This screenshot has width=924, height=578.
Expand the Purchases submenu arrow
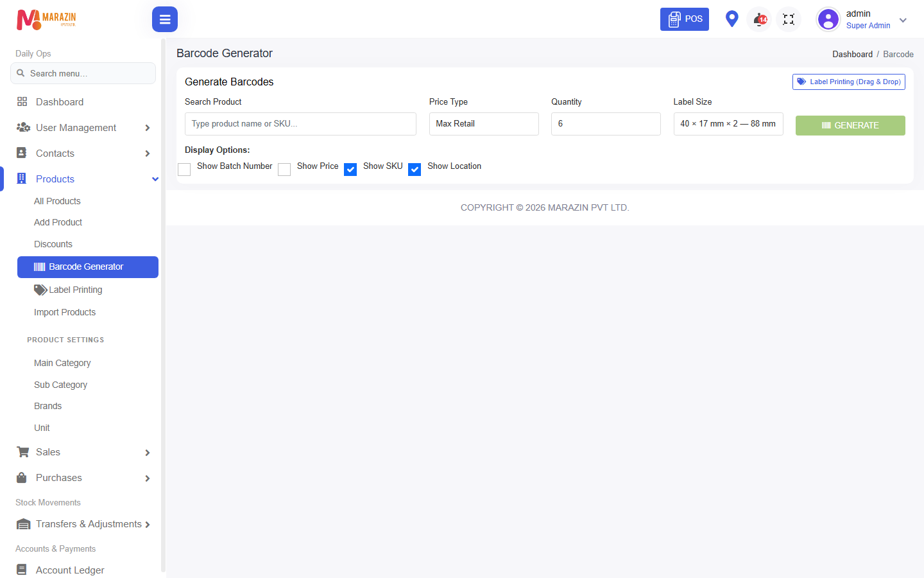148,478
